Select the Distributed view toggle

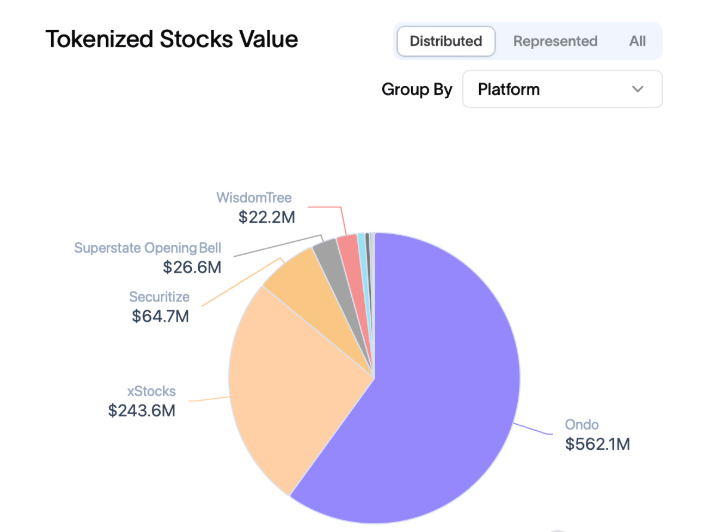[446, 41]
